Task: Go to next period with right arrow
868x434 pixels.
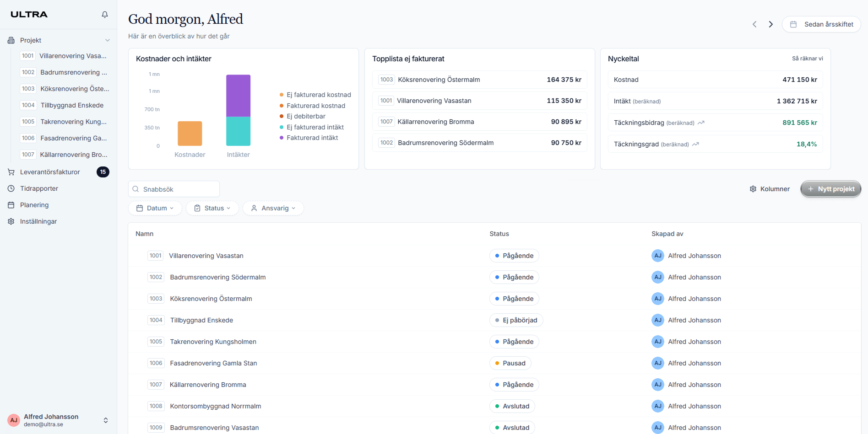Action: [x=771, y=24]
